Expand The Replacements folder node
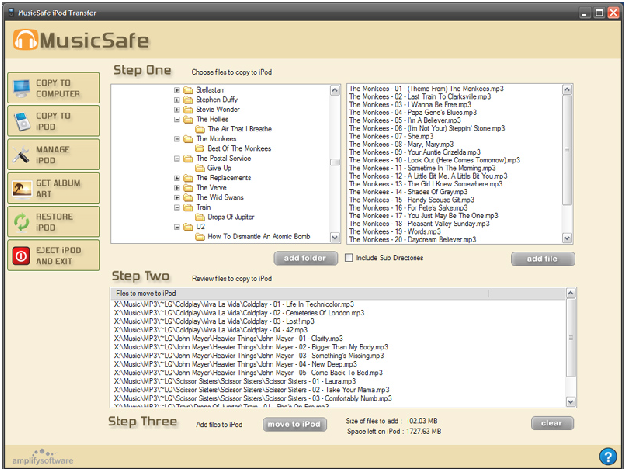625x469 pixels. coord(177,178)
